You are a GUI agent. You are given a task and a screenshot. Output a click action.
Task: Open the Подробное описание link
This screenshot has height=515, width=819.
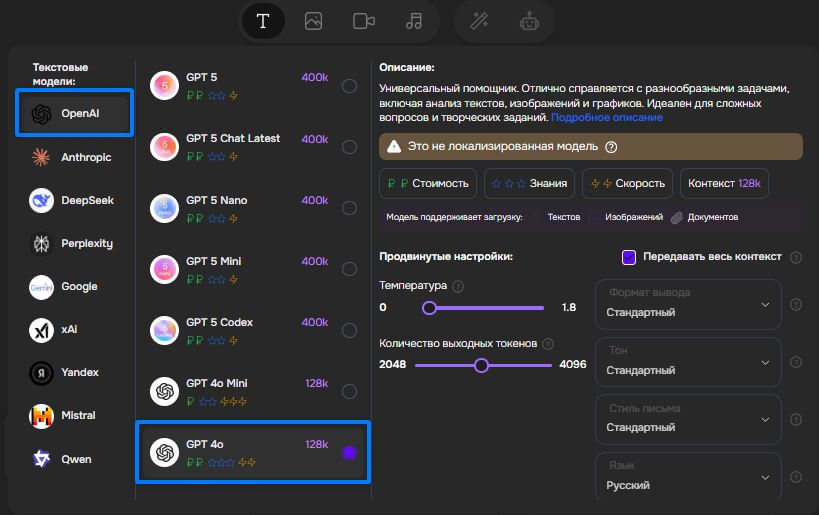606,118
